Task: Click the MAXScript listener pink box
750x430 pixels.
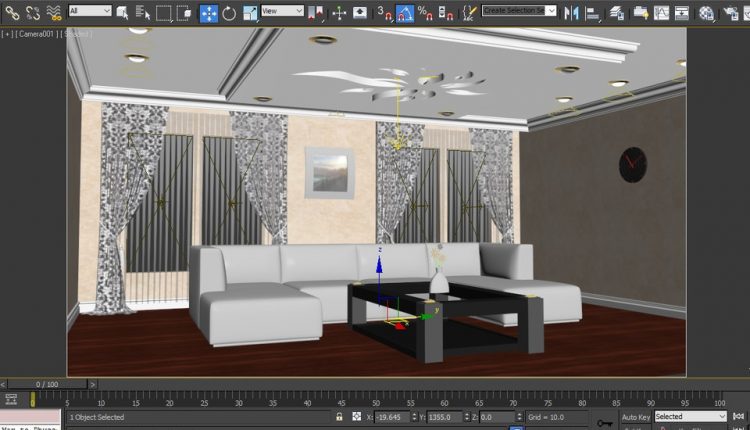Action: (x=30, y=417)
